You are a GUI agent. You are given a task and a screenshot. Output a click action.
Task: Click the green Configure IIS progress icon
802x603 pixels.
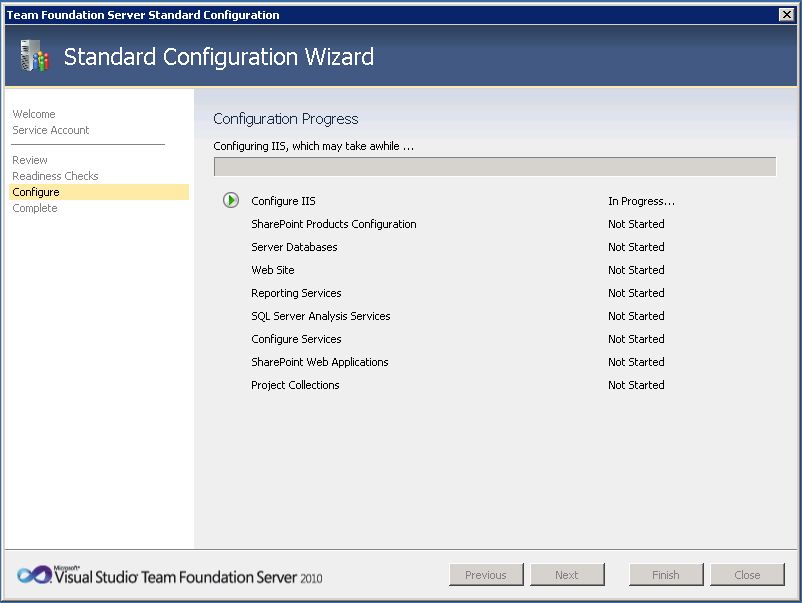(x=230, y=200)
